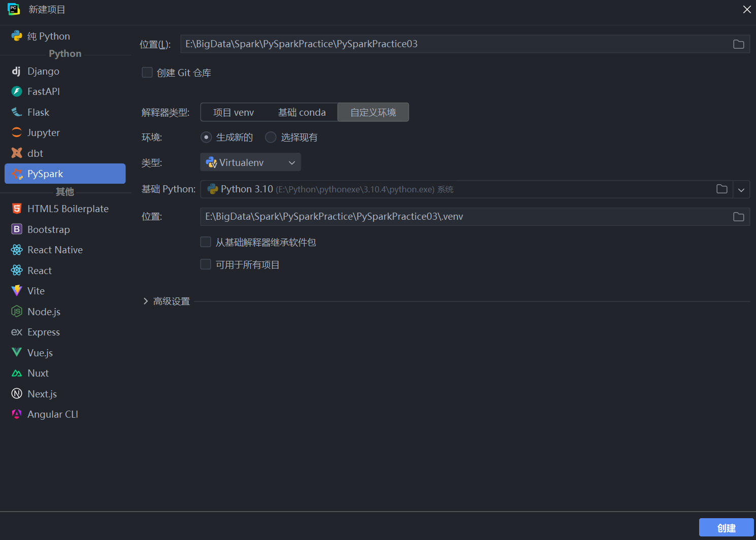Image resolution: width=756 pixels, height=540 pixels.
Task: Click the 创建 button
Action: click(x=726, y=528)
